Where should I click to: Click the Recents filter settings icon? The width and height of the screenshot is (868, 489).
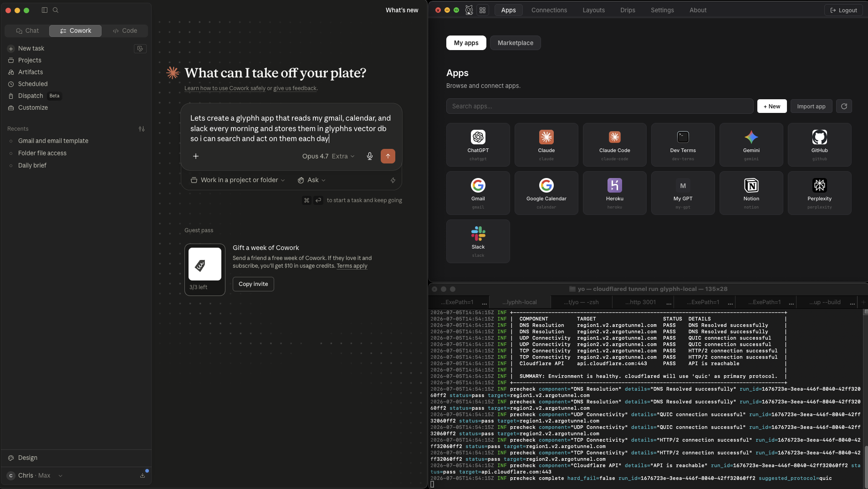(x=142, y=129)
